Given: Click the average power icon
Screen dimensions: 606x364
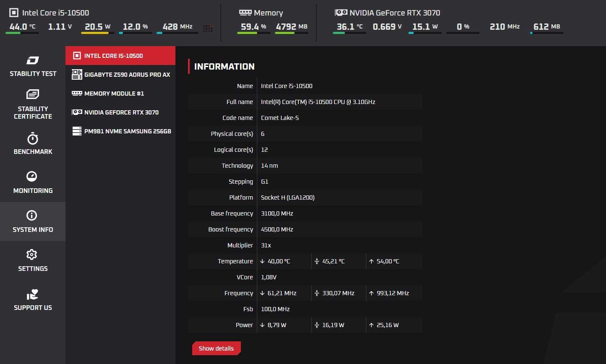Looking at the screenshot, I should pyautogui.click(x=317, y=325).
